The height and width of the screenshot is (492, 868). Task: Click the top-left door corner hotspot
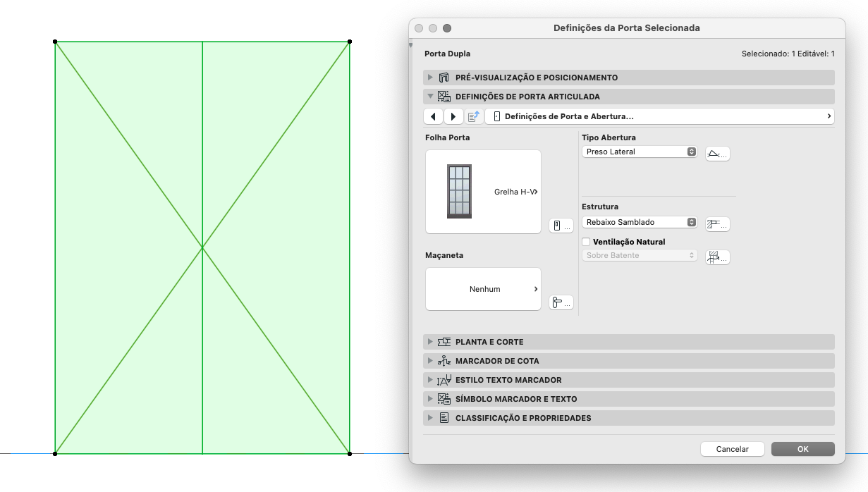click(x=55, y=42)
